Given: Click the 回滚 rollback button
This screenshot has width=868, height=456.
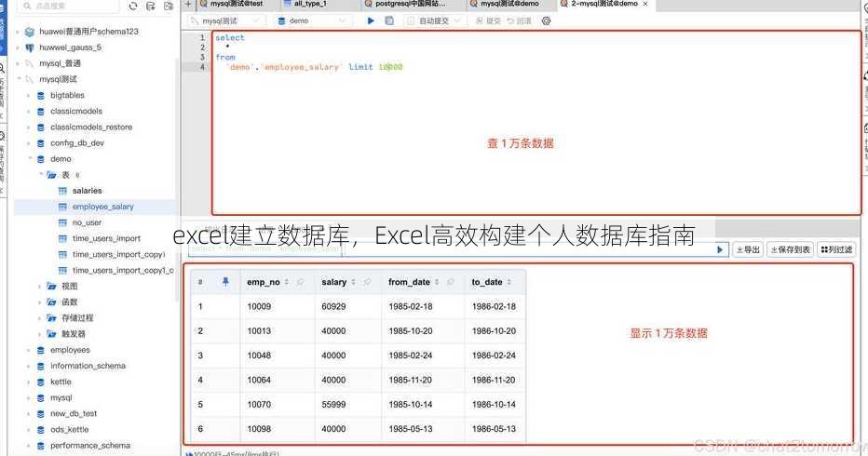Looking at the screenshot, I should pyautogui.click(x=520, y=20).
